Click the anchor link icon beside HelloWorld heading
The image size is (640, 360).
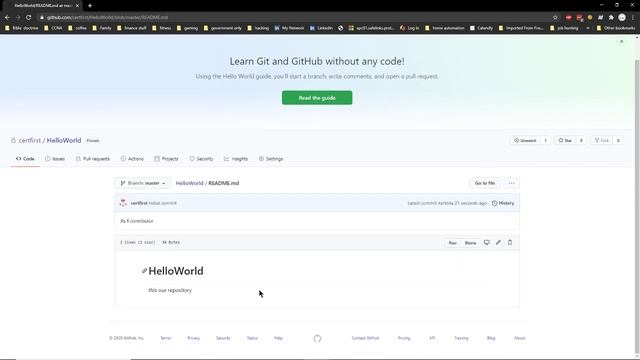tap(144, 271)
